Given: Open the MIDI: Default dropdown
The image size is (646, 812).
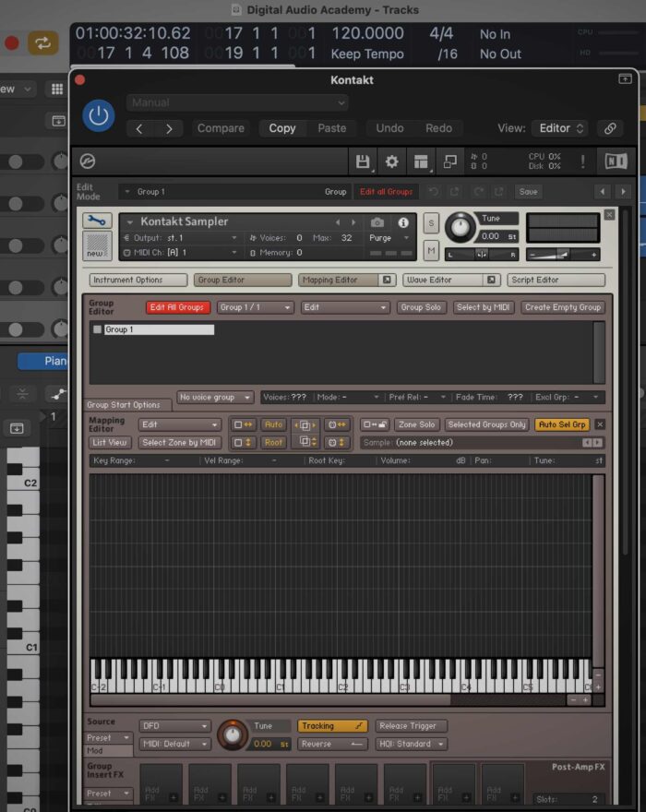Looking at the screenshot, I should [174, 744].
